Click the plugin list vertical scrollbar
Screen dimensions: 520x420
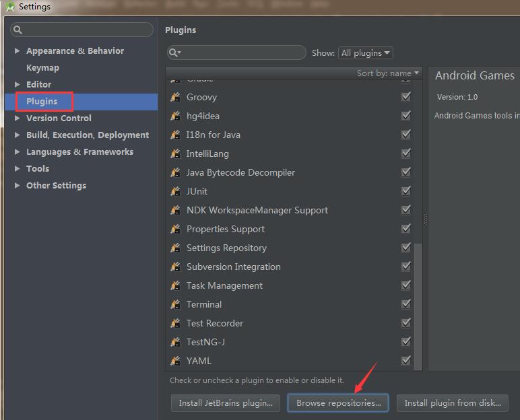tap(418, 306)
